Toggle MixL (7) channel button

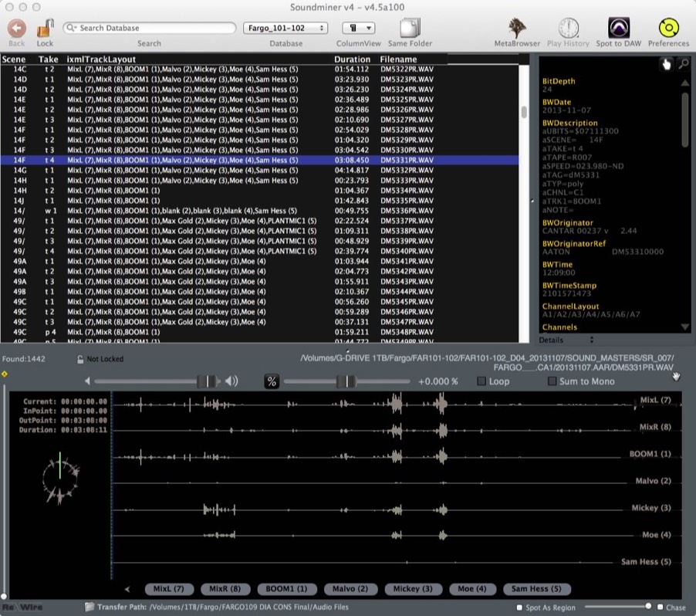coord(169,589)
